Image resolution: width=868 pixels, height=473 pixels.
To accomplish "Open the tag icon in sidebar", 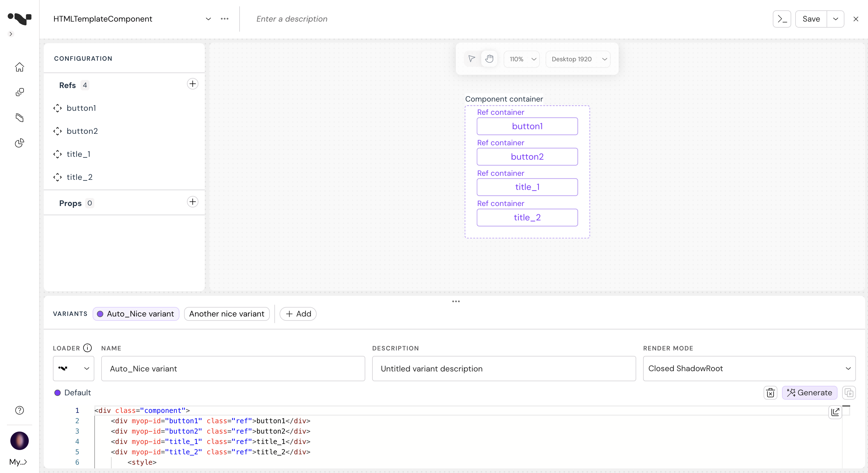I will pos(20,118).
